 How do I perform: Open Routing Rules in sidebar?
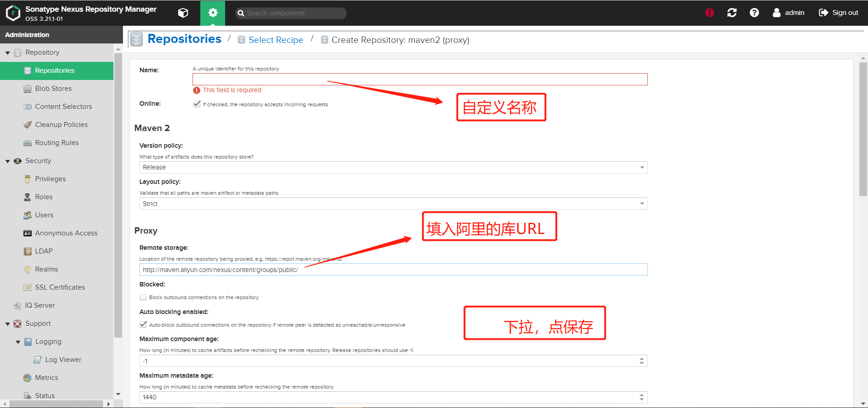(x=57, y=143)
